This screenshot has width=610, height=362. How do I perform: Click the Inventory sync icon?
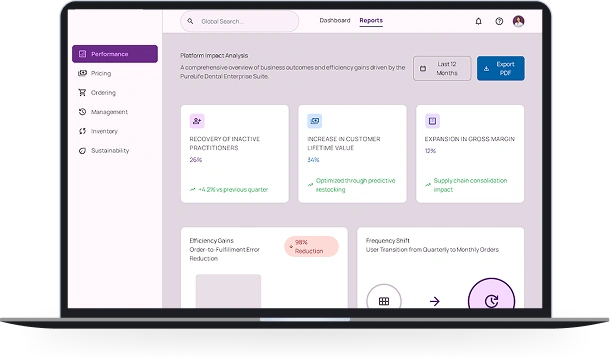(x=82, y=131)
